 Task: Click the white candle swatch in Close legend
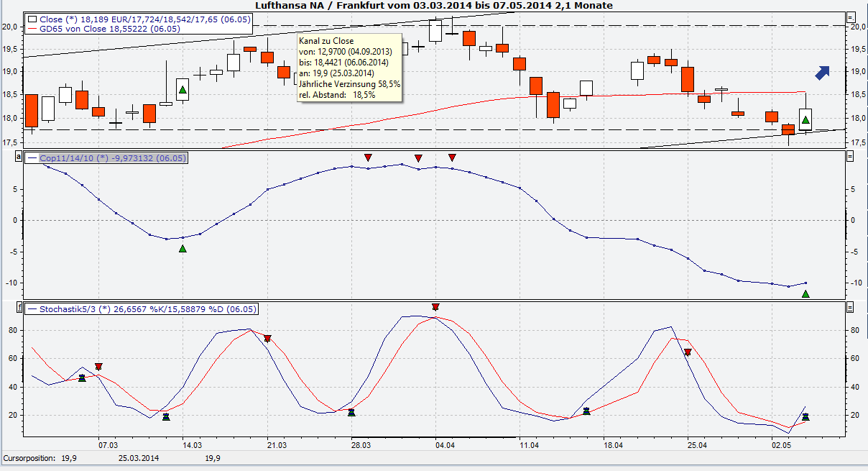[33, 19]
